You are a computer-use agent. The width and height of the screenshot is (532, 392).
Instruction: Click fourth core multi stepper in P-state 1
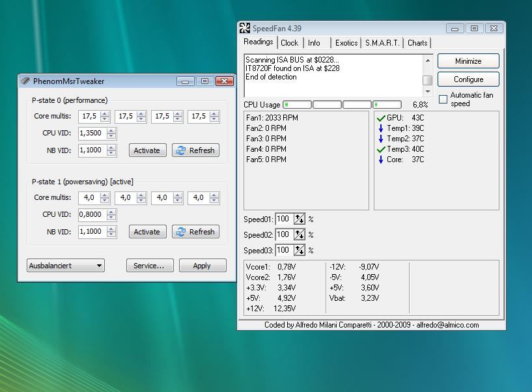click(x=214, y=198)
